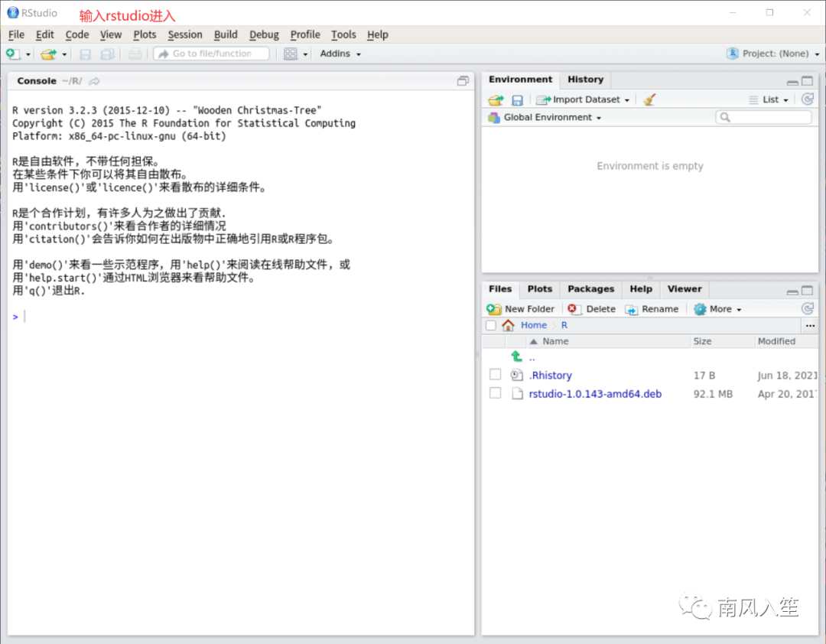Viewport: 826px width, 644px height.
Task: Click the Load workspace icon in Environment
Action: click(495, 99)
